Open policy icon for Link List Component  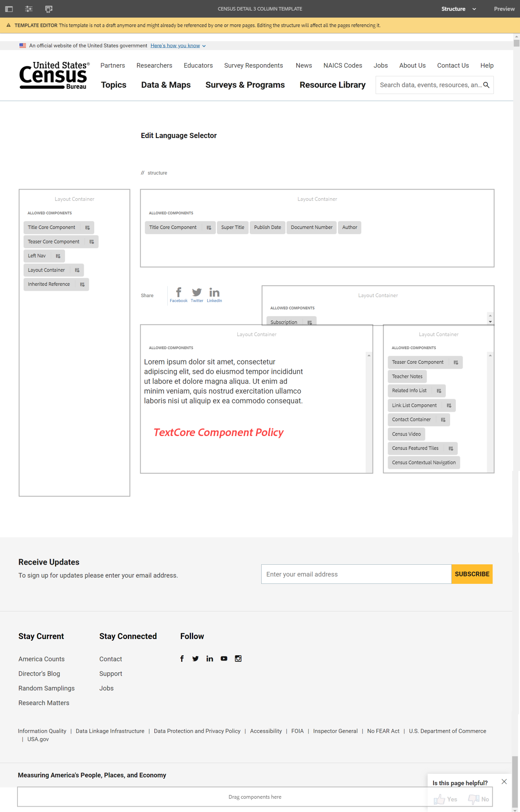click(449, 405)
